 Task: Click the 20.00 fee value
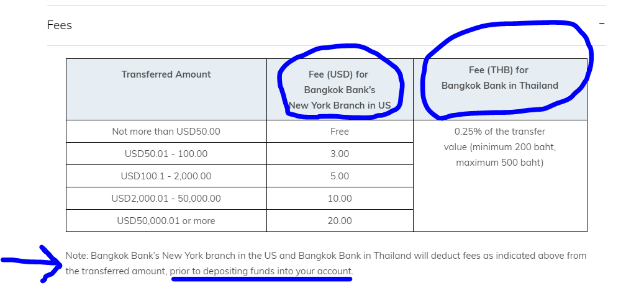coord(340,220)
